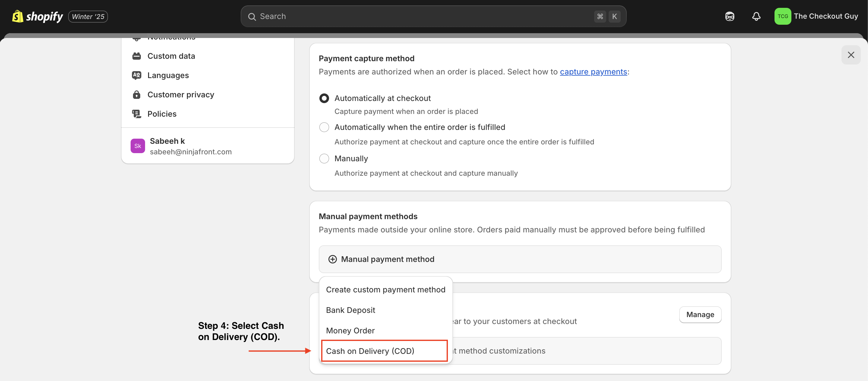Choose Bank Deposit from the list
The image size is (868, 381).
click(350, 310)
